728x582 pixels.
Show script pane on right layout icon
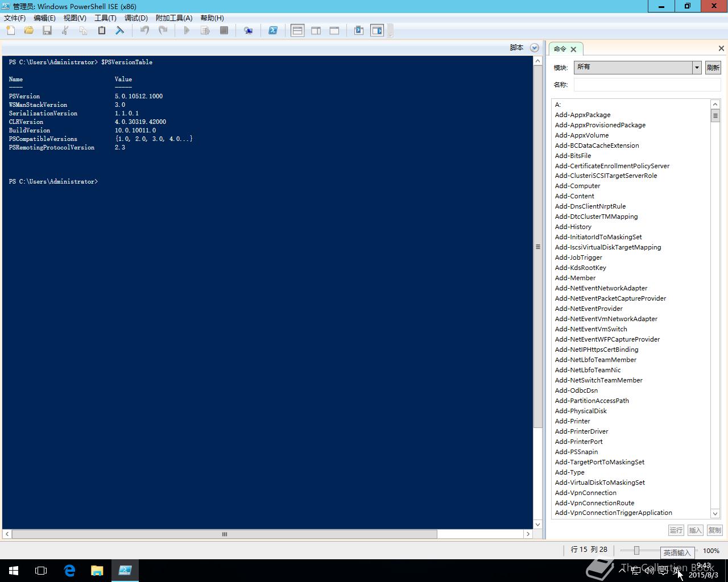click(x=316, y=31)
